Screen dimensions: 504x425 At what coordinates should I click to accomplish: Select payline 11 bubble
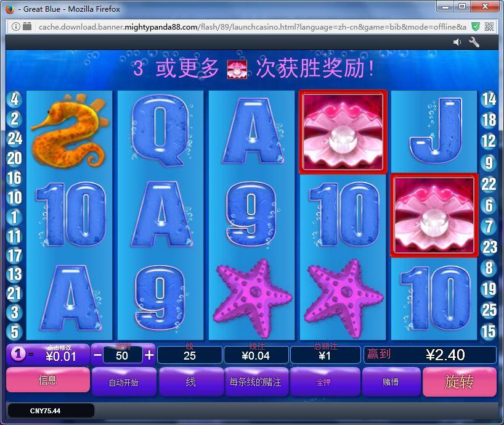(14, 236)
